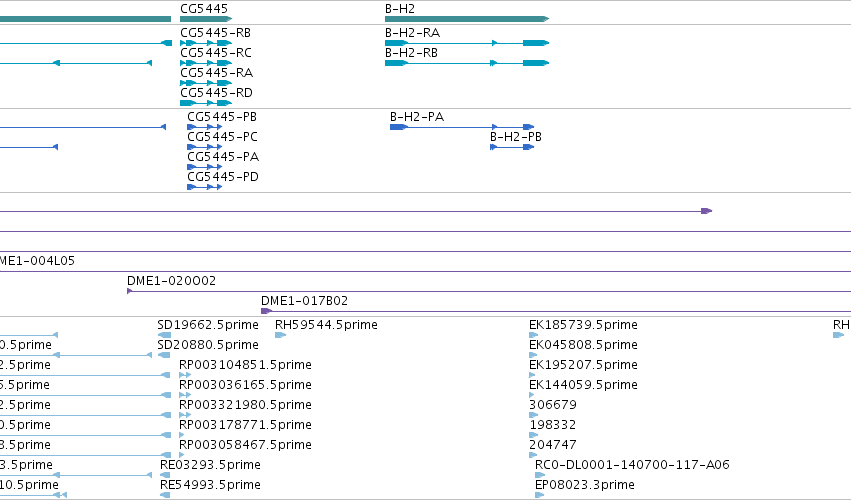
Task: Open the B-H2-PB protein label
Action: point(516,137)
